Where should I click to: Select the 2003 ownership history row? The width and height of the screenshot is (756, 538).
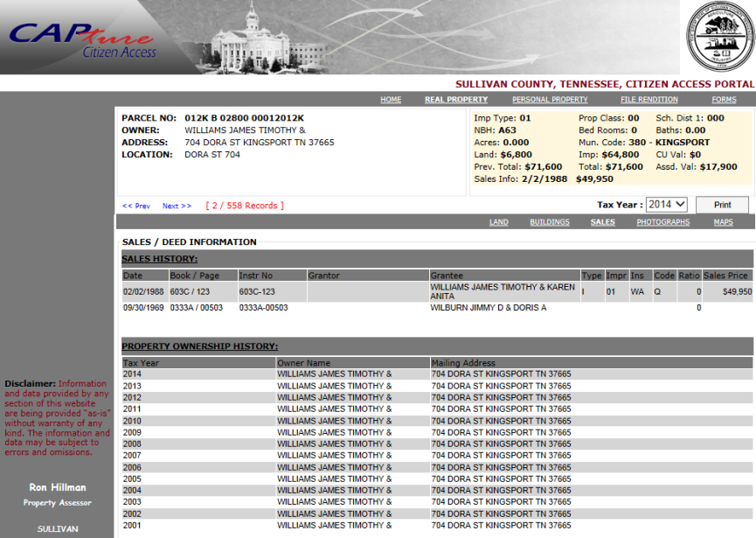437,502
